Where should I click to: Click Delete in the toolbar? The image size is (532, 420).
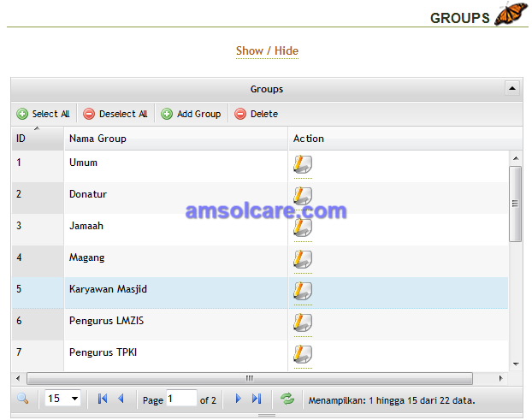point(256,114)
